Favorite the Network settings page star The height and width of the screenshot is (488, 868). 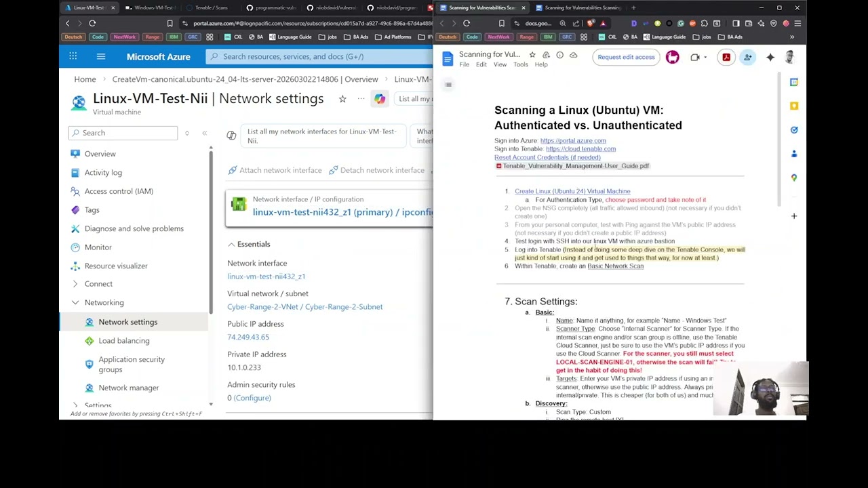coord(342,99)
